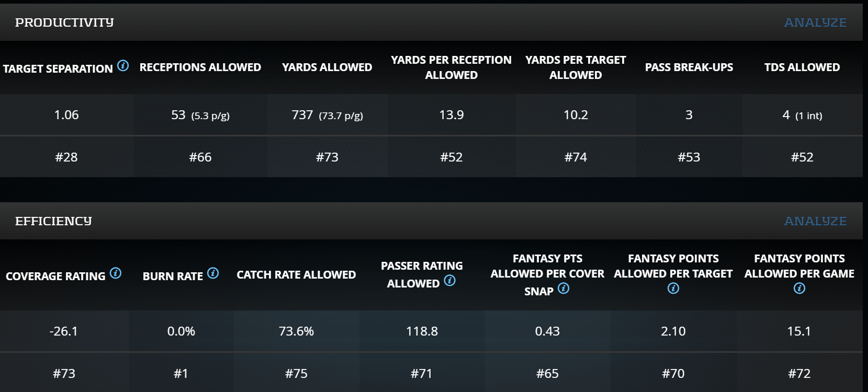
Task: Click info icon under Fantasy Points Allowed Per Game
Action: [x=799, y=289]
